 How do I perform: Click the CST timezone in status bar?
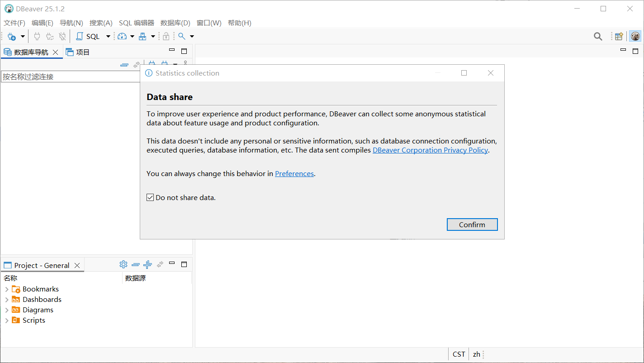tap(459, 354)
